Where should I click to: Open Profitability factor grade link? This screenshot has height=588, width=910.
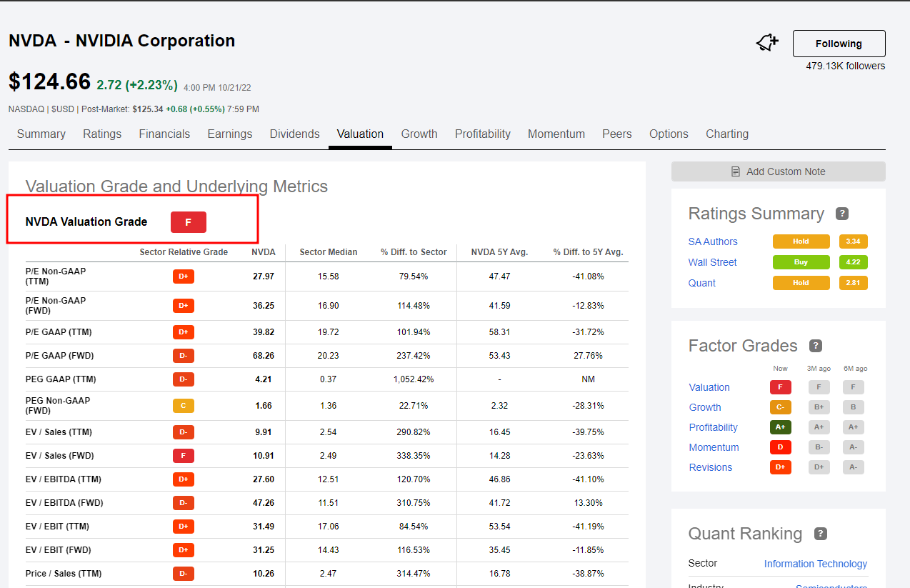tap(713, 427)
